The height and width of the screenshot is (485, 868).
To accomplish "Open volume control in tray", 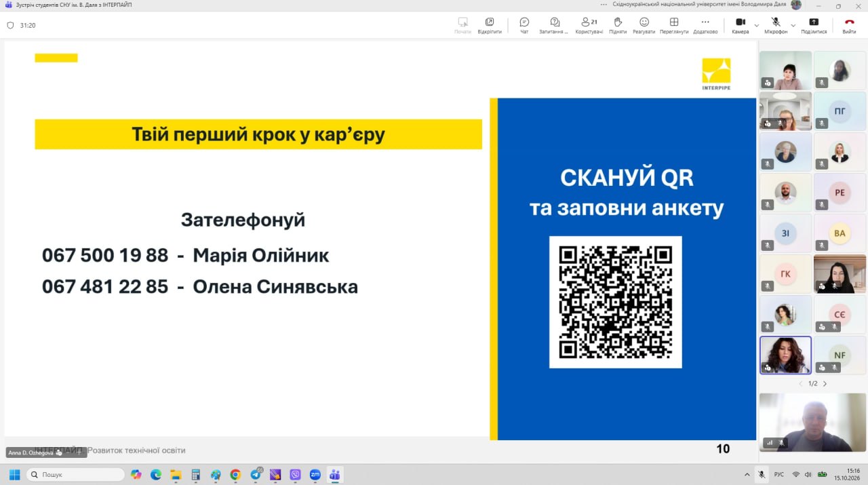I will pyautogui.click(x=808, y=474).
